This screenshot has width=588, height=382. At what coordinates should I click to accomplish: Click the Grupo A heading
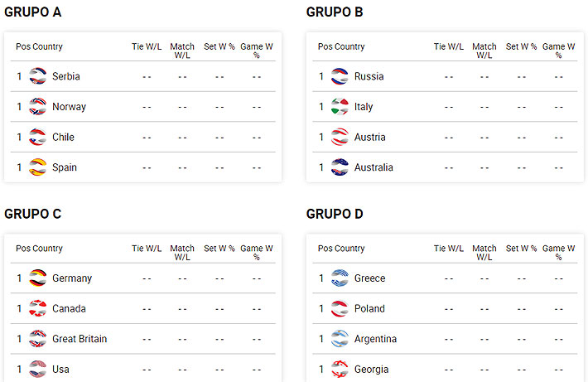(32, 12)
